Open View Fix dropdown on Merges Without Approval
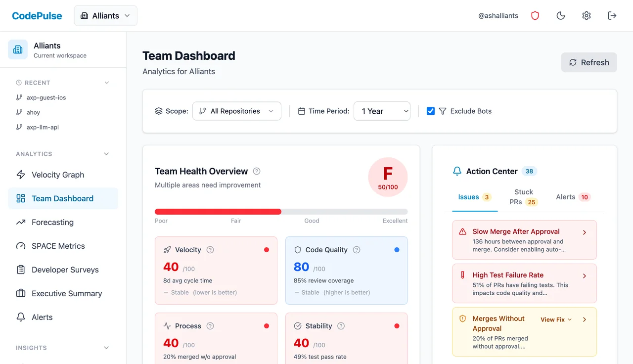The height and width of the screenshot is (364, 633). (556, 319)
